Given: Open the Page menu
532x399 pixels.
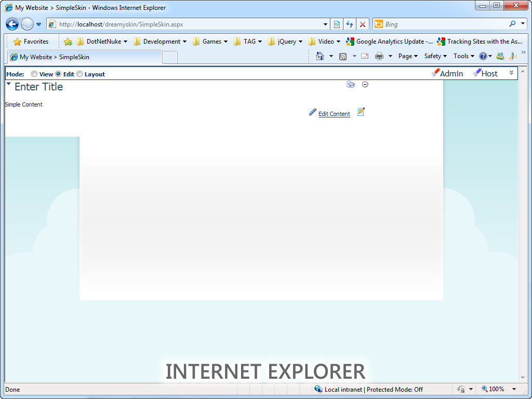Looking at the screenshot, I should tap(408, 56).
